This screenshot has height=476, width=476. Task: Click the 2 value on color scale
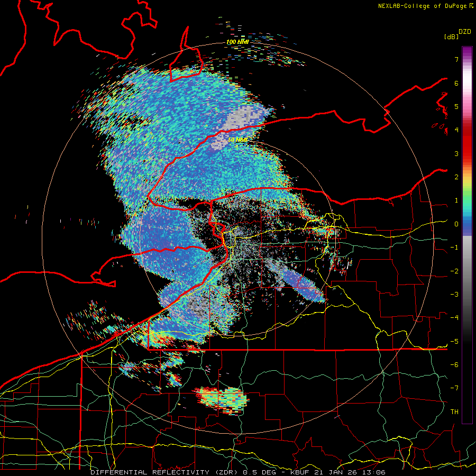click(x=456, y=177)
